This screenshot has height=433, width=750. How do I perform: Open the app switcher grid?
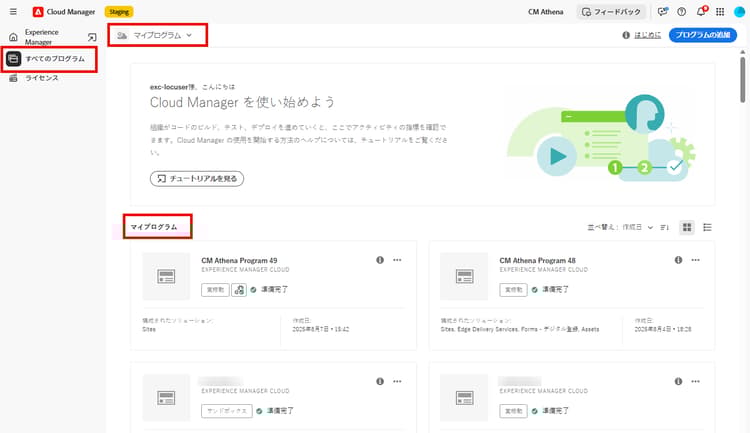click(720, 11)
